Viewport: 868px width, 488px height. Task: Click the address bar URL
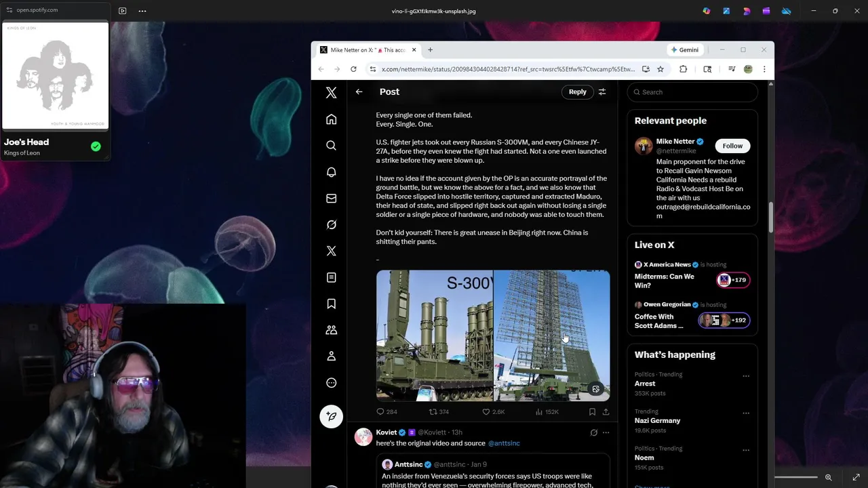click(508, 69)
